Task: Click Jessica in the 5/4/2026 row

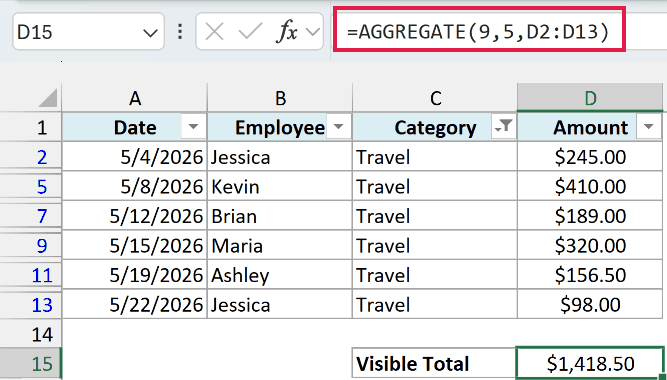Action: 280,157
